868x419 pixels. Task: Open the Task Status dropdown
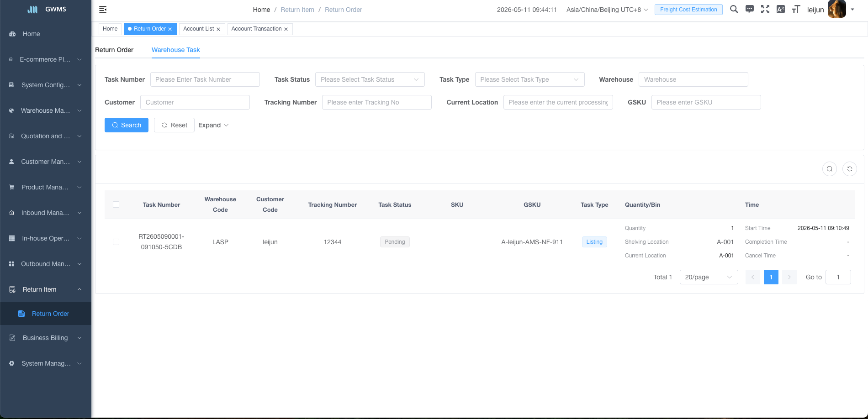point(370,79)
